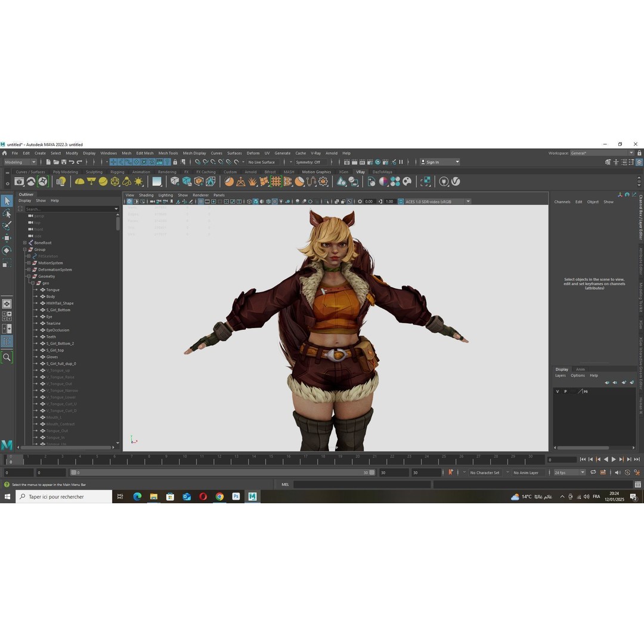Click the V-Ray dome light shelf icon

(79, 181)
